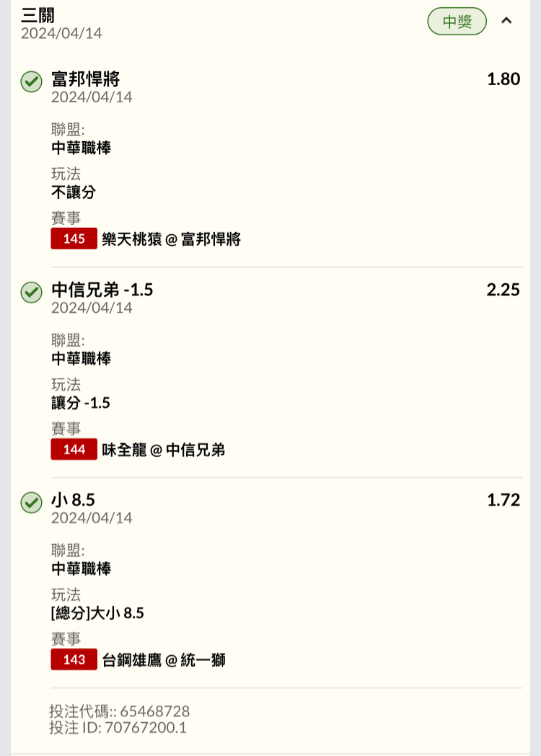Viewport: 541px width, 756px height.
Task: Click the green checkmark beside 中信兄弟 -1.5
Action: click(31, 292)
